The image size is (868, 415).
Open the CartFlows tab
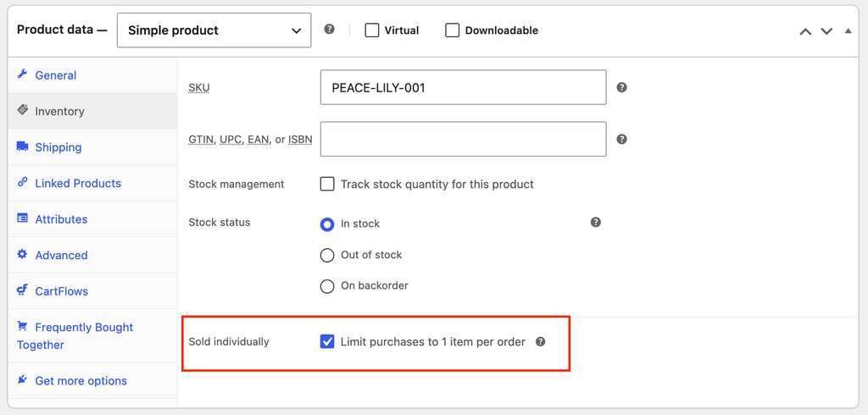point(92,291)
